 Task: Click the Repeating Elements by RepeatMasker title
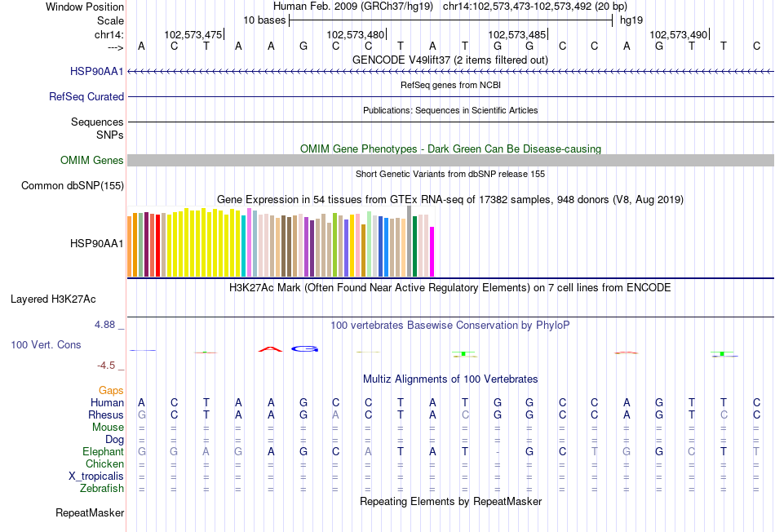click(450, 501)
